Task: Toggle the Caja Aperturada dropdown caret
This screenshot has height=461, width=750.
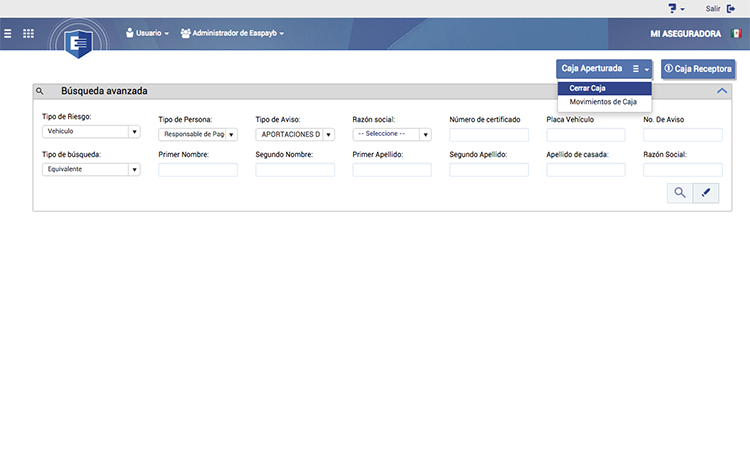Action: [x=647, y=69]
